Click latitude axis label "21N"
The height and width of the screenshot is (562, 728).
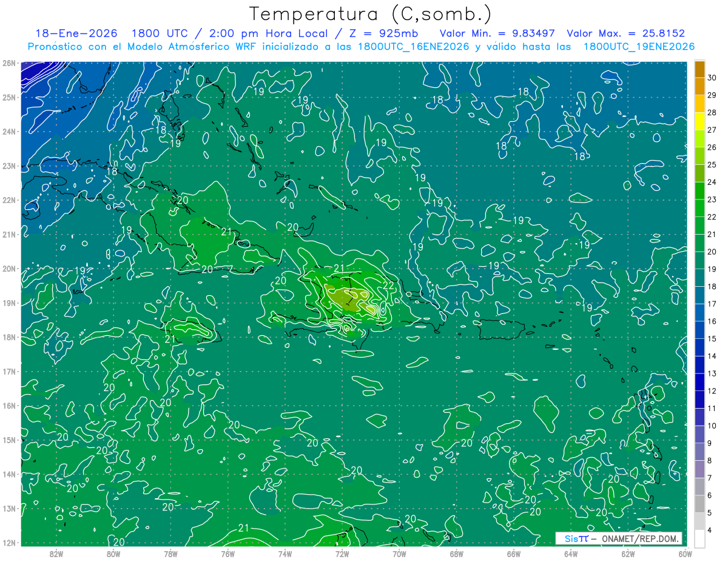9,234
